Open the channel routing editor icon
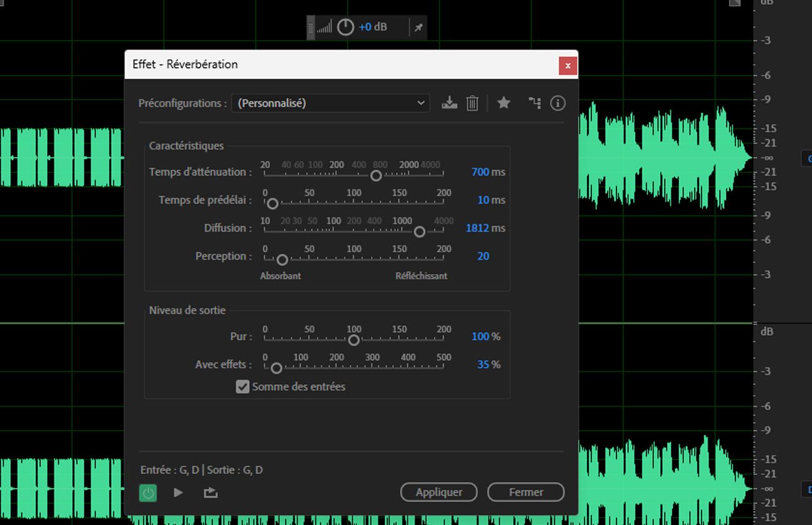This screenshot has height=525, width=812. pos(535,103)
